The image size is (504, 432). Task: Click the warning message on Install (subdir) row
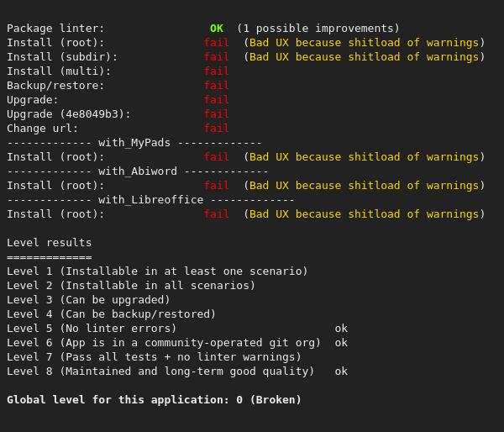pyautogui.click(x=364, y=57)
